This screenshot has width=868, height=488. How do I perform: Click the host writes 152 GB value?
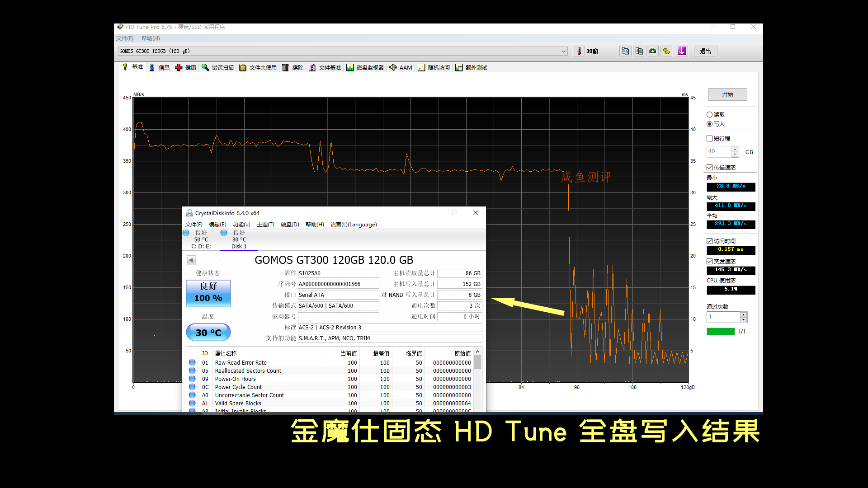[x=459, y=284]
